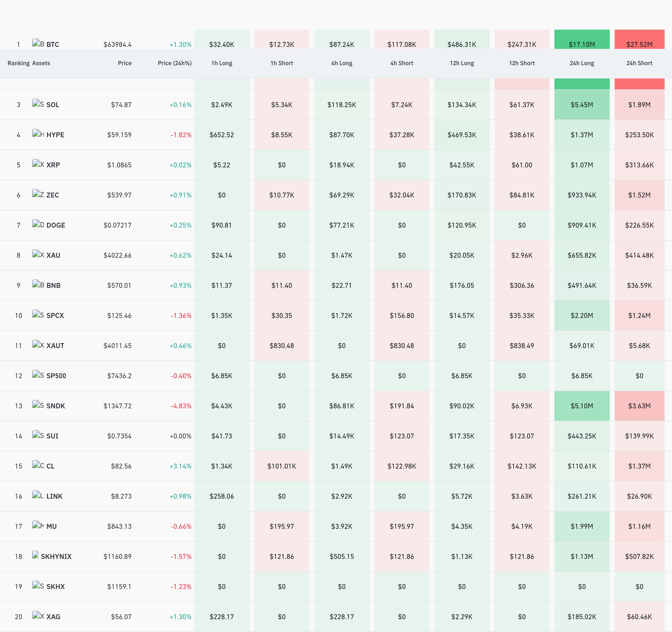Click BTC 24h Short red cell $27.52M
The image size is (672, 632).
pos(639,39)
